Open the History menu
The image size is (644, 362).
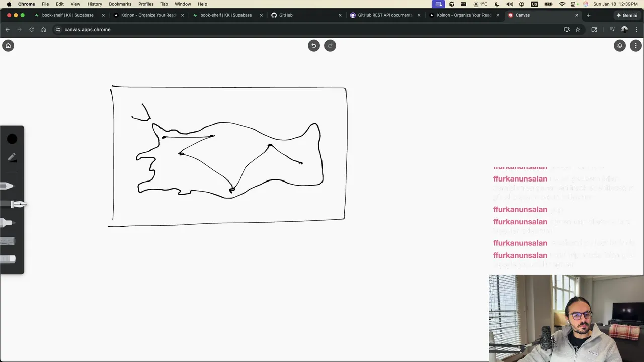95,4
